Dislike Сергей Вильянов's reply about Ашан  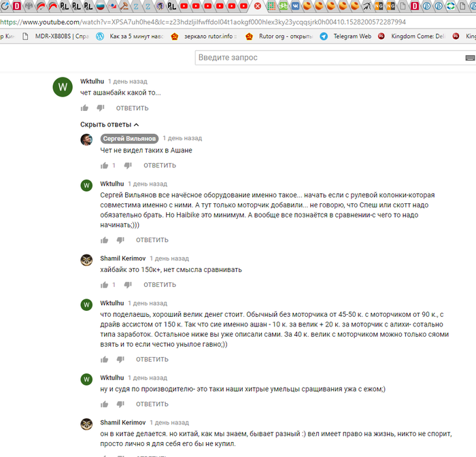(128, 165)
